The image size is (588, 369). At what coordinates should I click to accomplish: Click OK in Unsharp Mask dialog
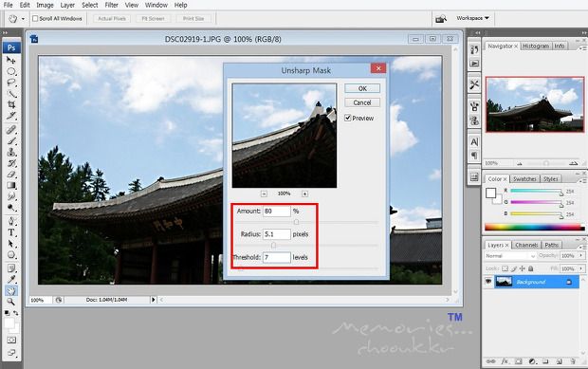[362, 88]
